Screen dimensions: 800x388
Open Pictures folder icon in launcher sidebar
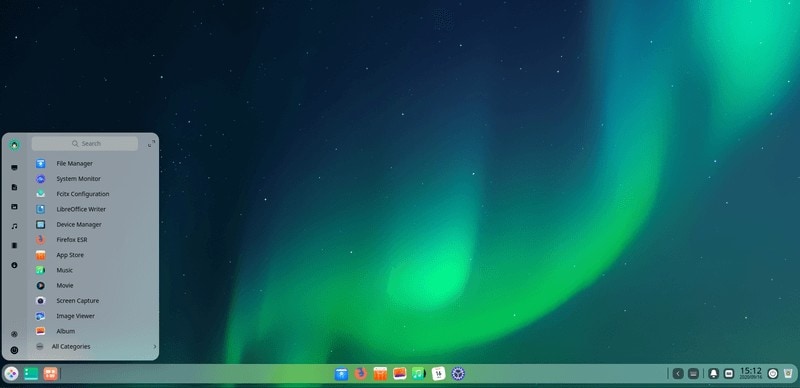point(14,207)
